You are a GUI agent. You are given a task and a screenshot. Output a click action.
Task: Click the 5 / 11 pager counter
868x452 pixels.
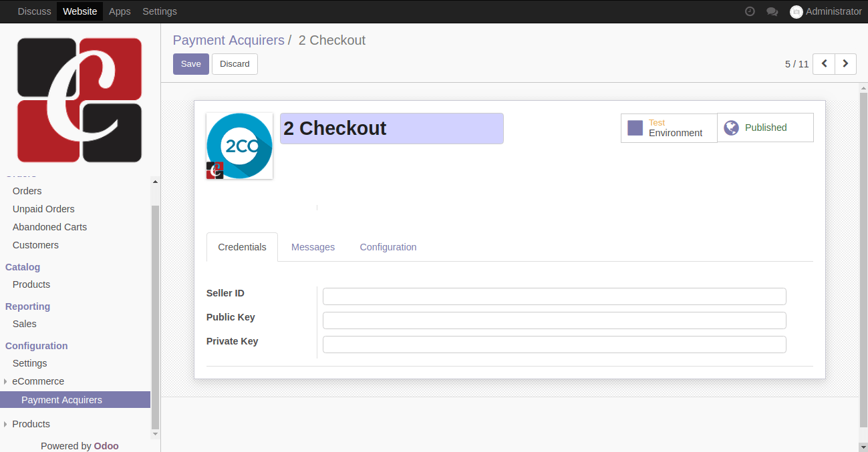(797, 64)
